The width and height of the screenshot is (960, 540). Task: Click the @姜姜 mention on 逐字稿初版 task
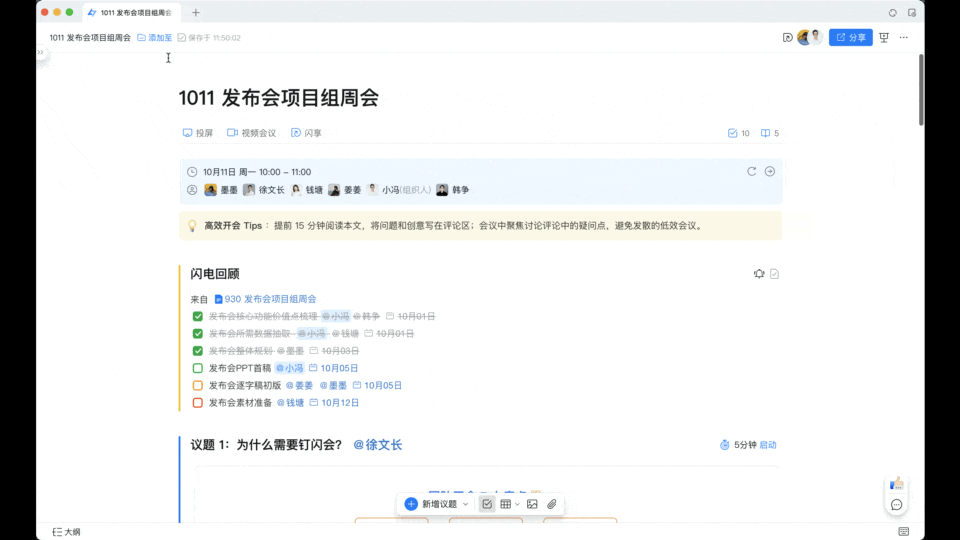click(x=299, y=385)
